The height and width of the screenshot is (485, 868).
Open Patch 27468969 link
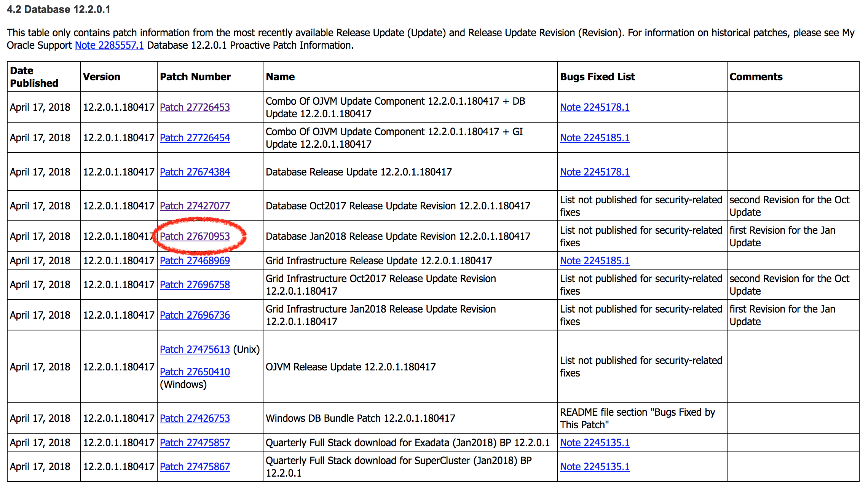[195, 261]
